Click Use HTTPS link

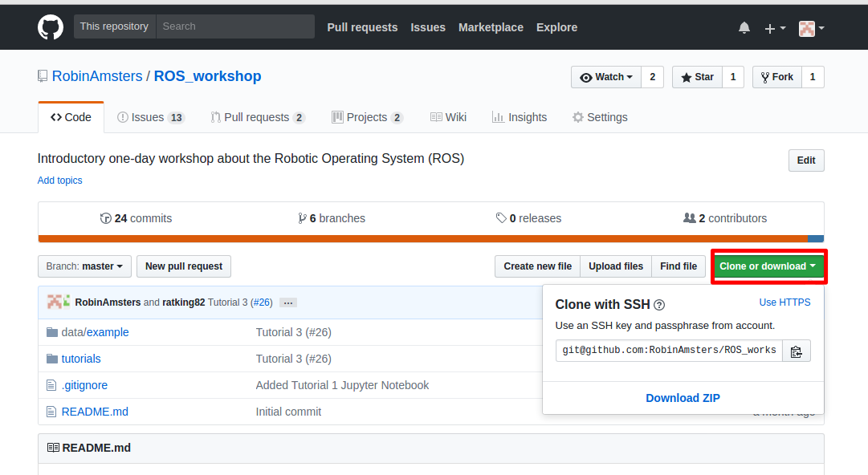(x=784, y=302)
